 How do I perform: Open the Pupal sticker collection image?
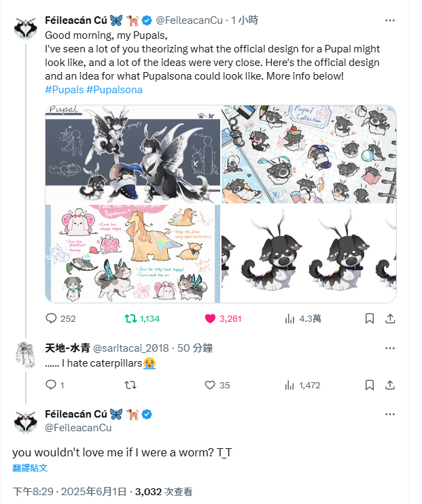pyautogui.click(x=309, y=154)
